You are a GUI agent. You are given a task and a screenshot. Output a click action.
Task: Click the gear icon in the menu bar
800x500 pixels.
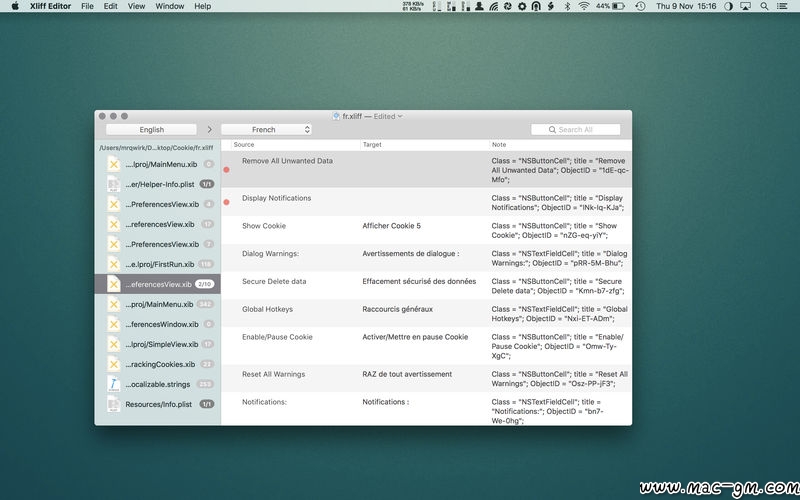pos(521,6)
